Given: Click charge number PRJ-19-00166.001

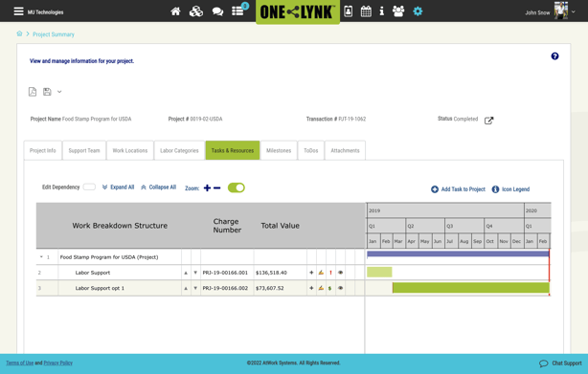Looking at the screenshot, I should [x=225, y=273].
